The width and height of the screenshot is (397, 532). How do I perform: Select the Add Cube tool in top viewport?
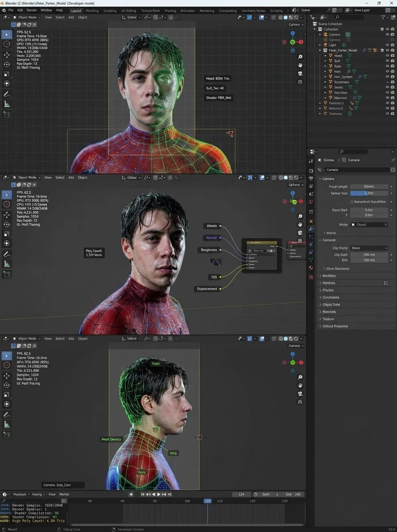7,114
